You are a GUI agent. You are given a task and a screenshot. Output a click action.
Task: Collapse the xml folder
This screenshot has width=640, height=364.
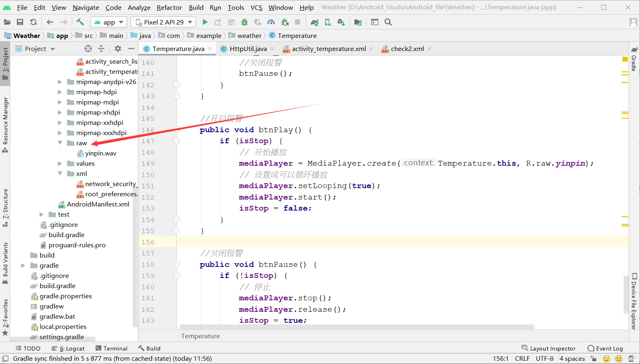coord(60,173)
